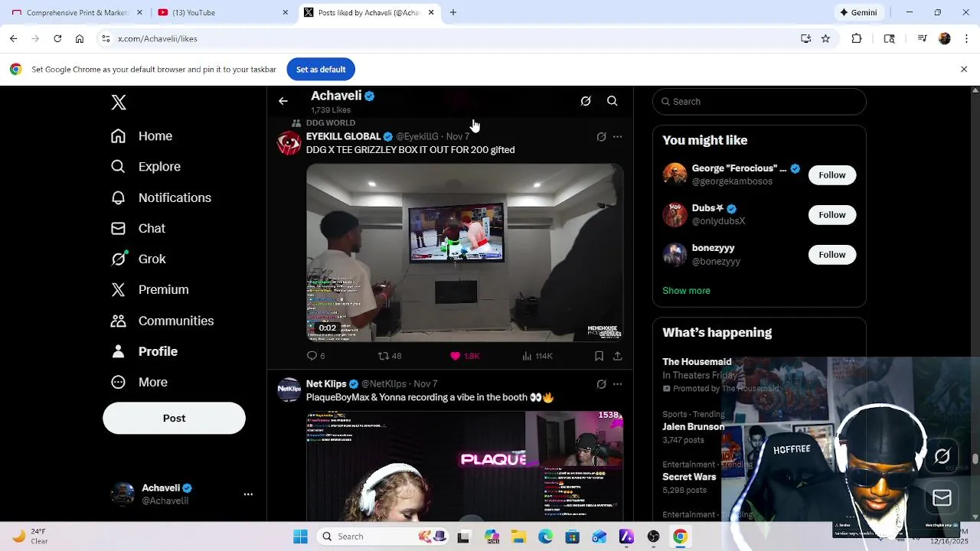Open the EYEKILL GLOBAL profile avatar
This screenshot has height=551, width=980.
289,143
